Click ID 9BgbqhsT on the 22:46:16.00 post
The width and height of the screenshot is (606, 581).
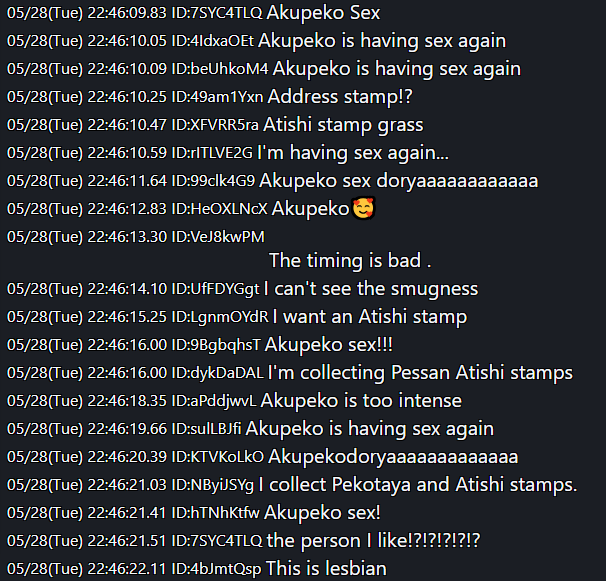tap(216, 345)
